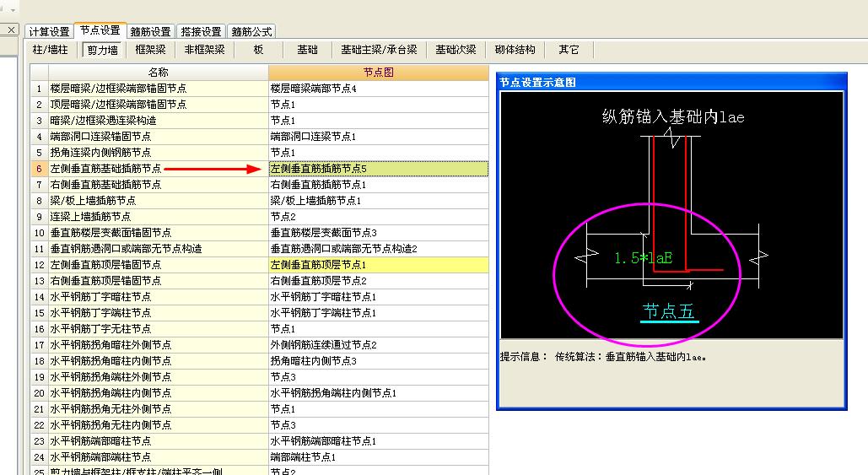The image size is (868, 475).
Task: Click the 左侧垂直筋顶层节点1 cell
Action: point(379,265)
